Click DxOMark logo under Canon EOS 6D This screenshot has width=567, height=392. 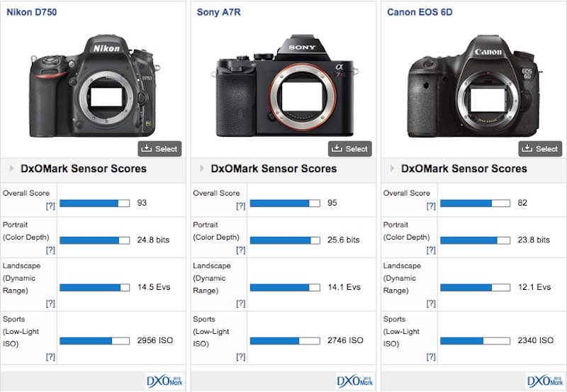point(545,381)
